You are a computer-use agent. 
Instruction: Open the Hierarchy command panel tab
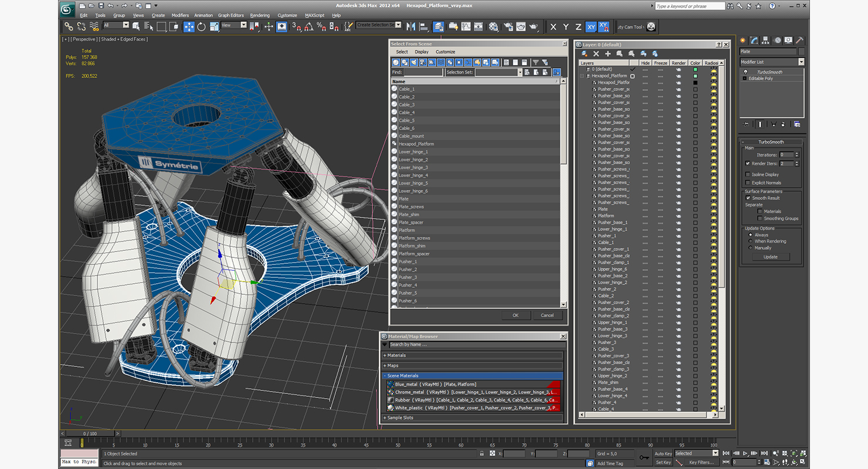[765, 40]
